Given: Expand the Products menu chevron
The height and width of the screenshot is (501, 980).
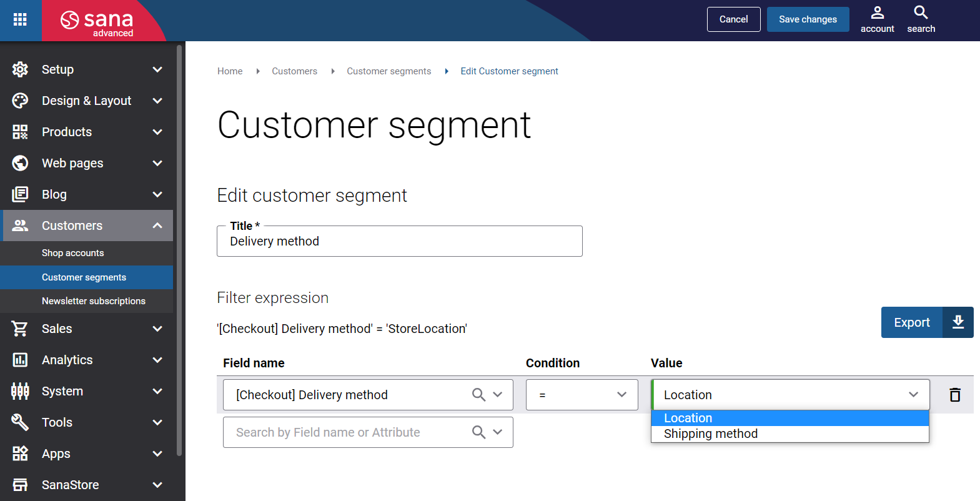Looking at the screenshot, I should coord(157,132).
